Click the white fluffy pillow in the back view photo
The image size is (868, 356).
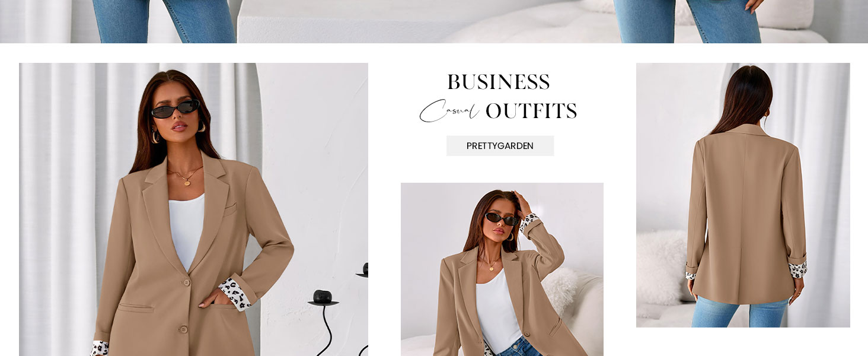click(663, 267)
